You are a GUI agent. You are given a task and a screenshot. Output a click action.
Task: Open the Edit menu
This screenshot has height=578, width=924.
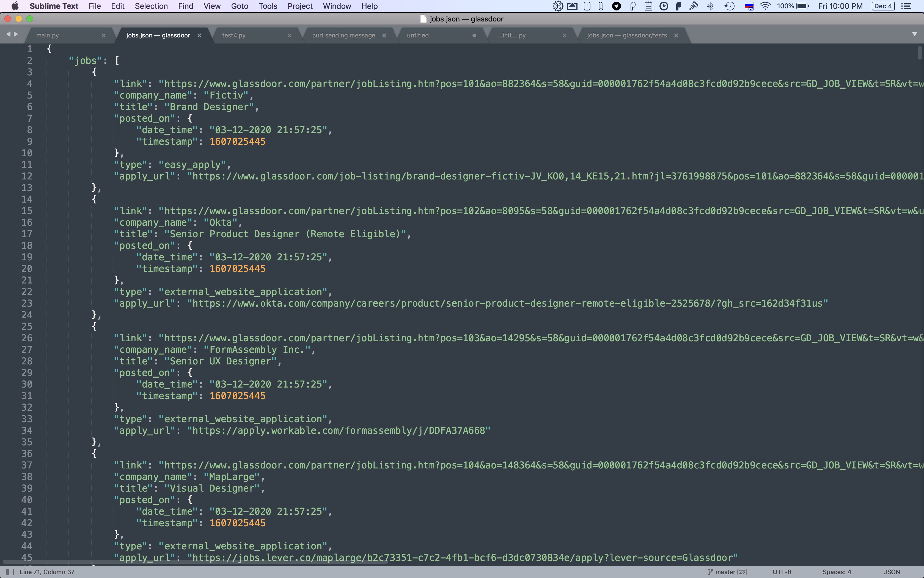click(x=118, y=6)
